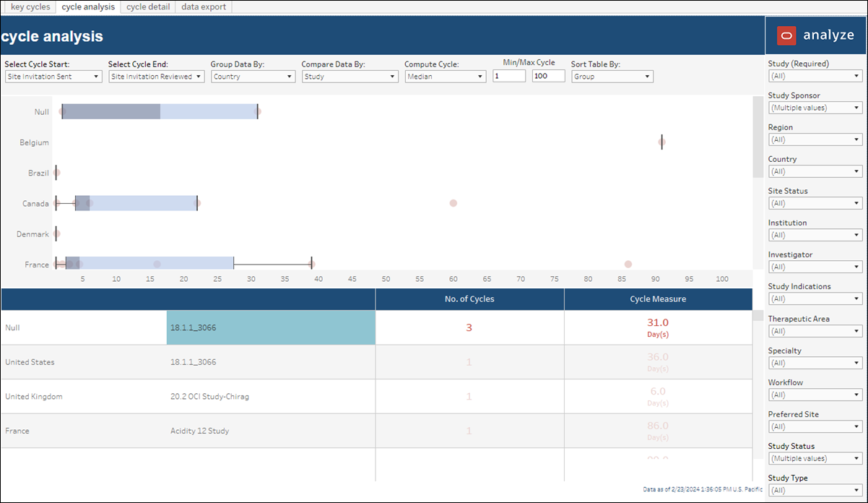Open the Study Type filter dropdown
Image resolution: width=868 pixels, height=503 pixels.
coord(815,490)
